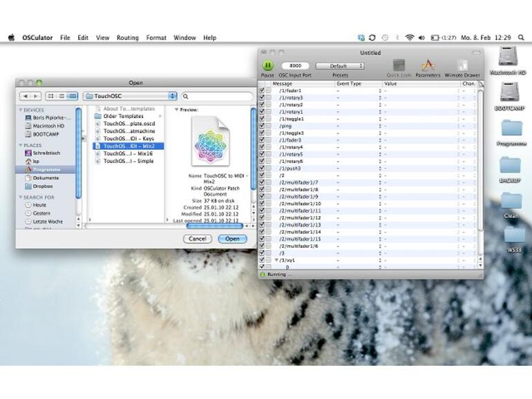This screenshot has height=399, width=532.
Task: Collapse the /3/xy1 message row
Action: coord(276,260)
